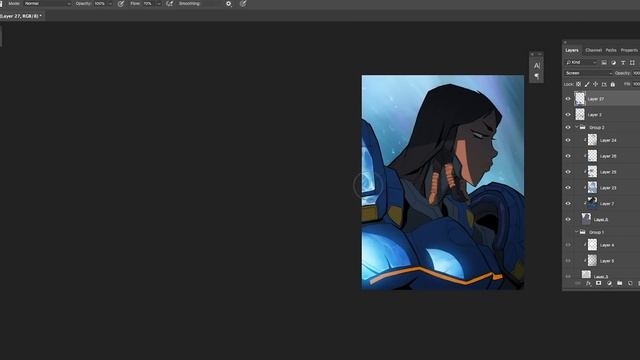Switch to the Properties tab

629,50
